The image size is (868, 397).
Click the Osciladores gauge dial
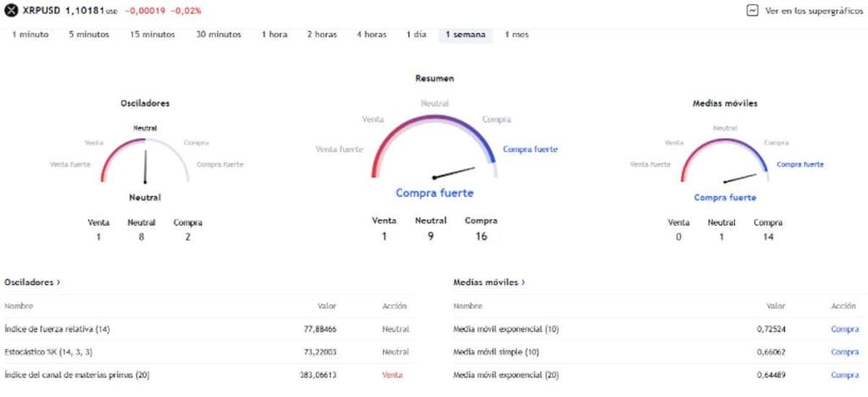[145, 160]
